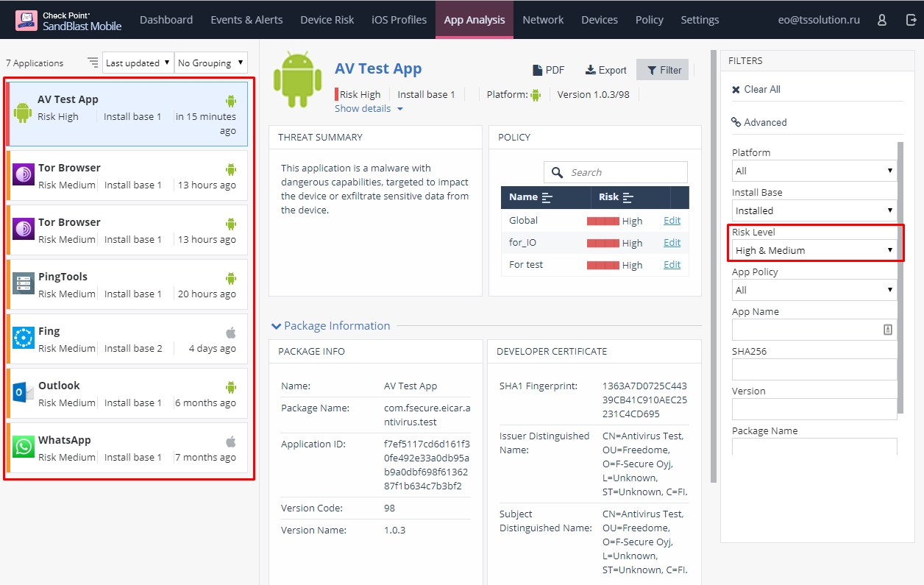Click the PingTools app icon
Viewport: 924px width, 585px height.
[24, 283]
